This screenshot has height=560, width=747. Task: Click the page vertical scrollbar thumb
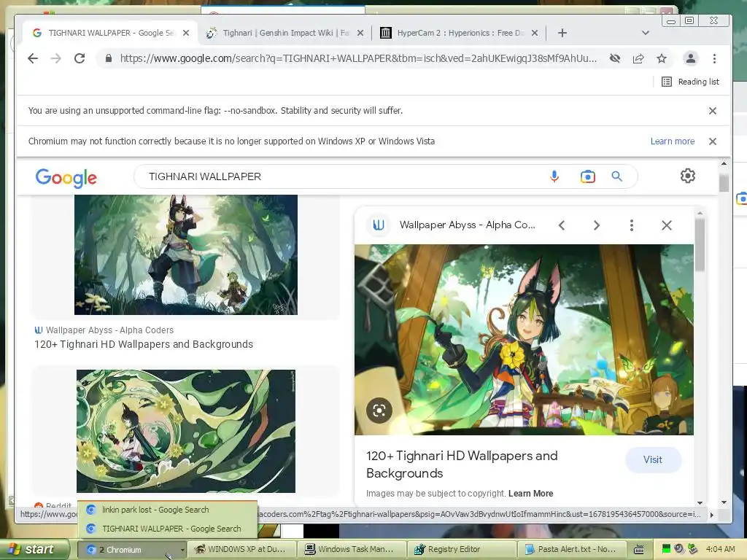(724, 183)
